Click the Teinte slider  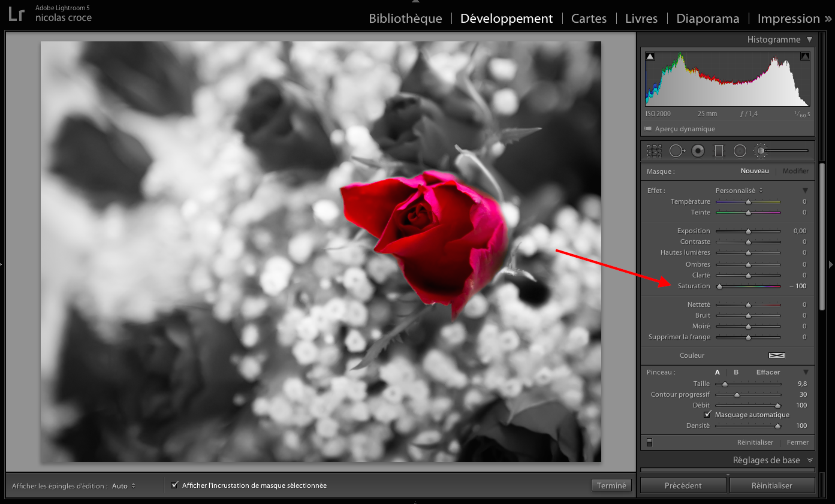coord(749,213)
